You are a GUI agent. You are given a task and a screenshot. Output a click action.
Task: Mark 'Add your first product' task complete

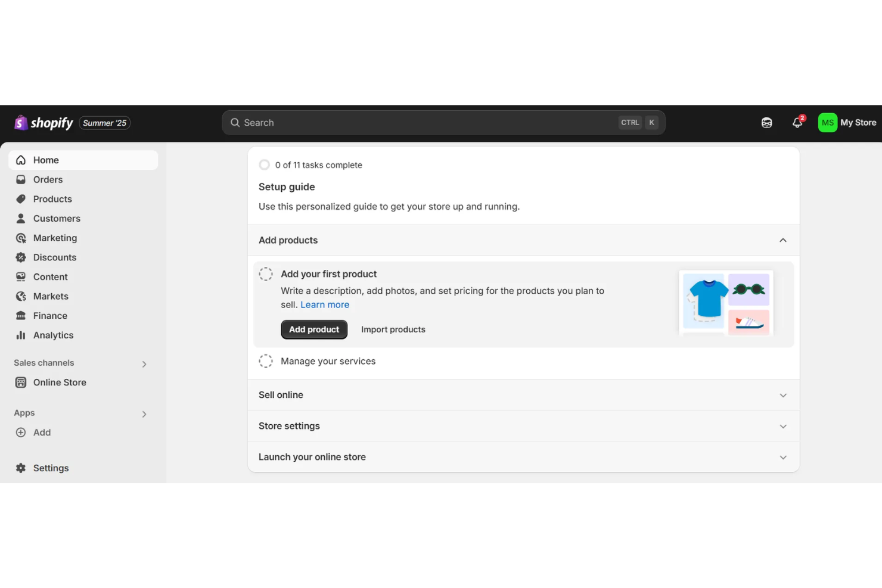266,273
